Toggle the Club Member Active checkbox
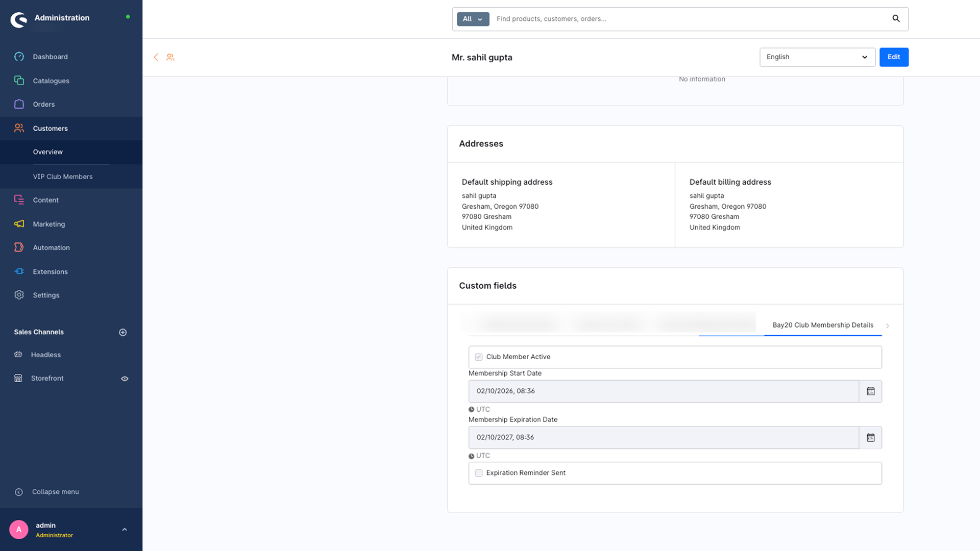Screen dimensions: 980x551 coord(479,357)
